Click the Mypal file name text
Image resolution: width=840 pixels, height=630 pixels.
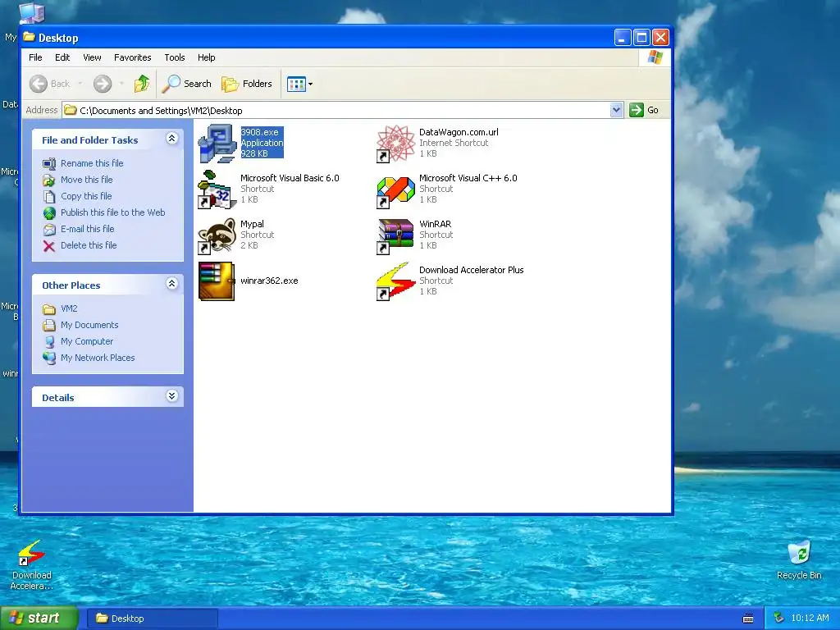pos(253,224)
